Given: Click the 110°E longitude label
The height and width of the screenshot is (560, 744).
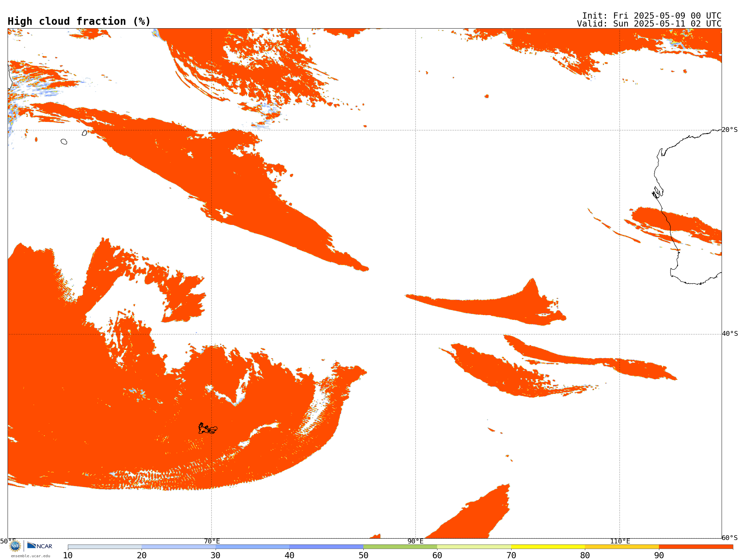Looking at the screenshot, I should tap(620, 541).
